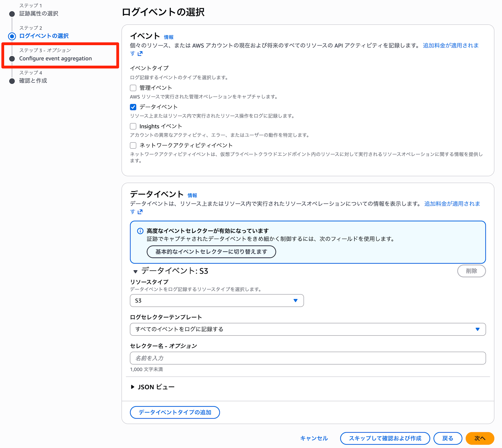This screenshot has width=502, height=448.
Task: Enable the ネットワークアクティビティイベント checkbox
Action: point(133,145)
